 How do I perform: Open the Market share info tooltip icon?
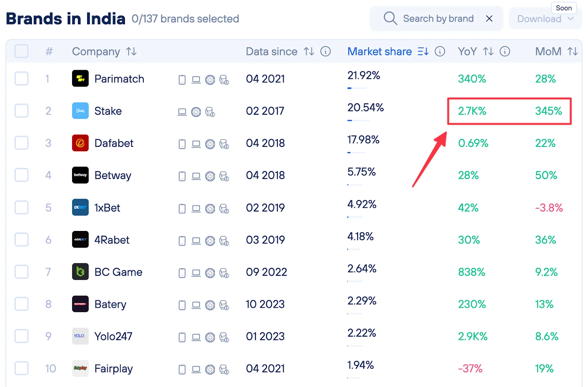click(440, 51)
